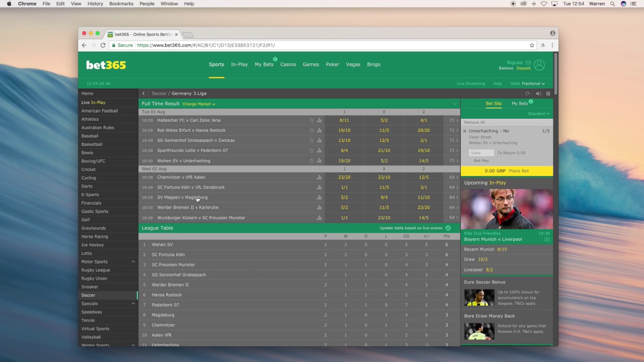Open the Fractional odds format dropdown

[533, 83]
